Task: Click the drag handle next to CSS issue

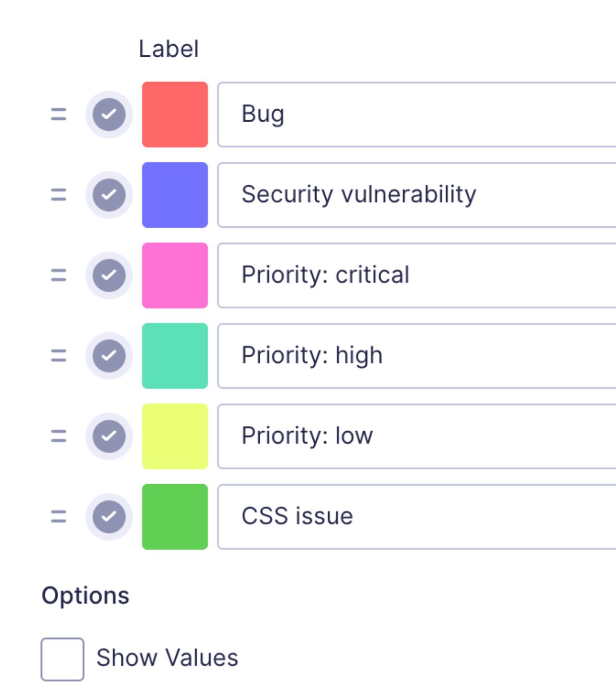Action: click(58, 516)
